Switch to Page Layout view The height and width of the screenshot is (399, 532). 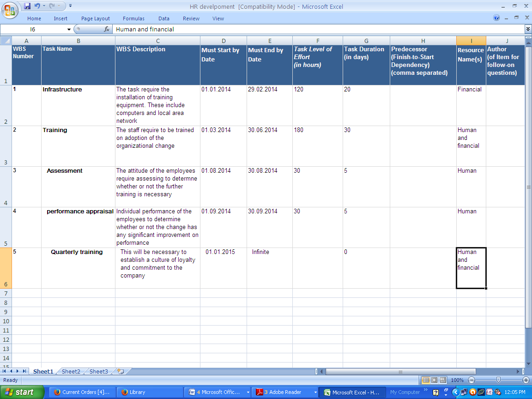click(x=434, y=380)
